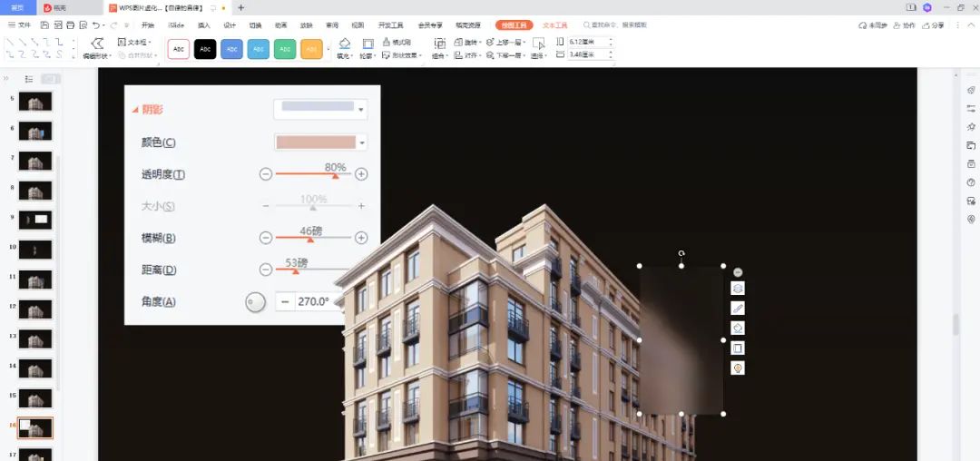Screen dimensions: 980x461
Task: Click the pen icon in floating shape toolbar
Action: tap(738, 308)
